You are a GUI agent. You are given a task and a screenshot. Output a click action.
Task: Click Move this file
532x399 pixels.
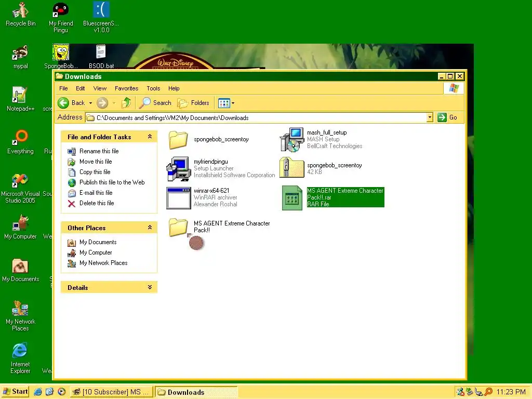point(90,162)
